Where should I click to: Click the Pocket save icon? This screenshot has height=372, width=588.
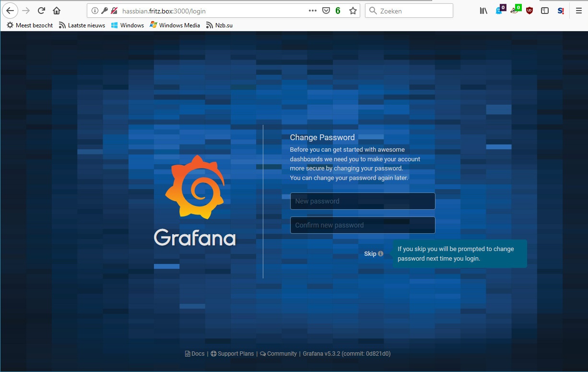(x=326, y=11)
